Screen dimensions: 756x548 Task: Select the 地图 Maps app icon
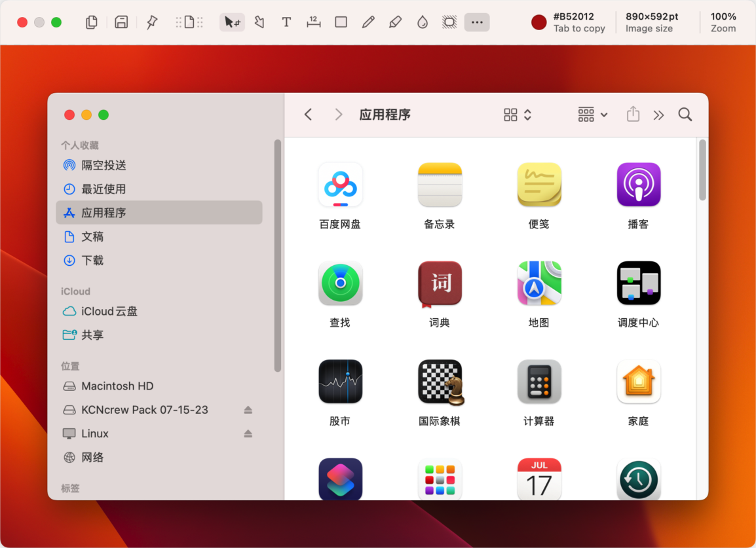[539, 283]
